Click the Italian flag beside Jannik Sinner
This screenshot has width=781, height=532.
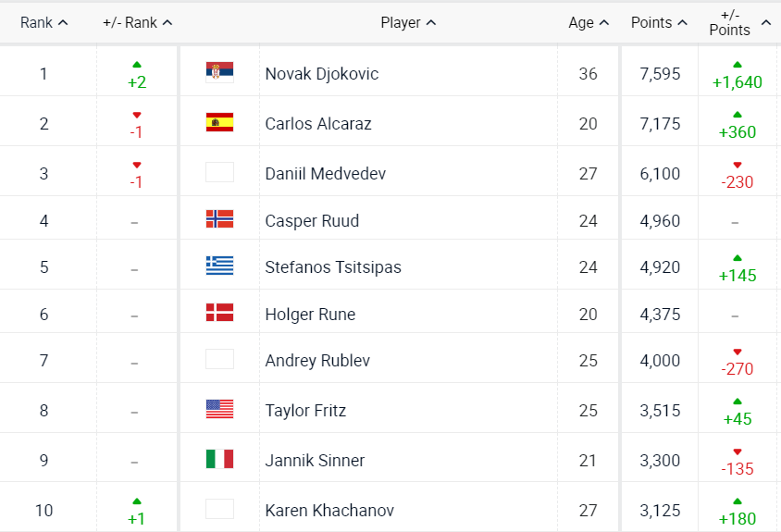(x=219, y=459)
